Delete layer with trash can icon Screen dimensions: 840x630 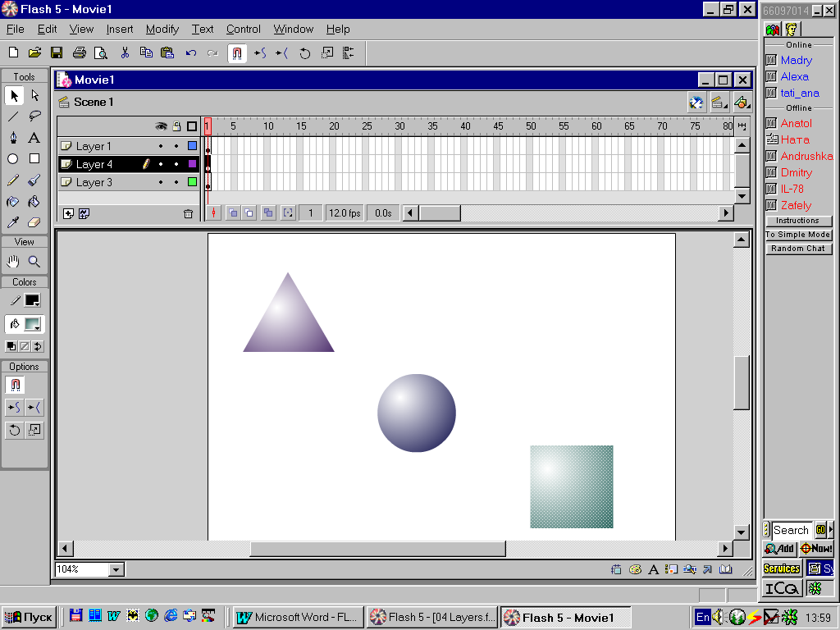[188, 214]
